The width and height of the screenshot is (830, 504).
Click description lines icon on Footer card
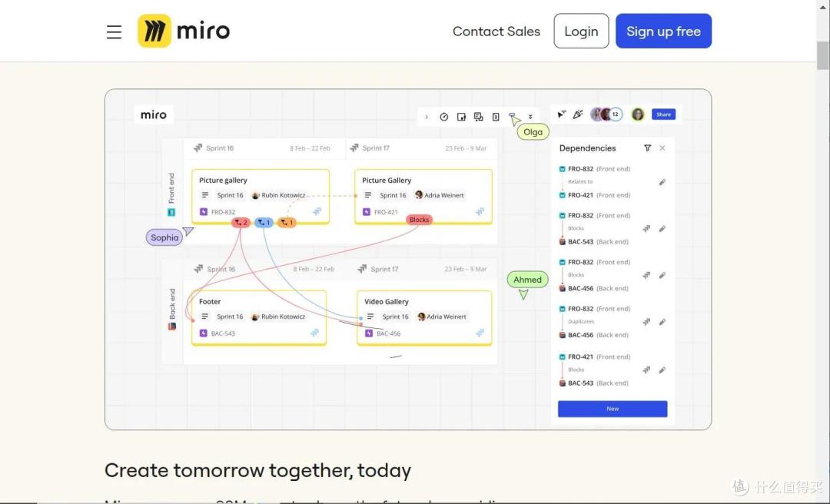tap(205, 317)
